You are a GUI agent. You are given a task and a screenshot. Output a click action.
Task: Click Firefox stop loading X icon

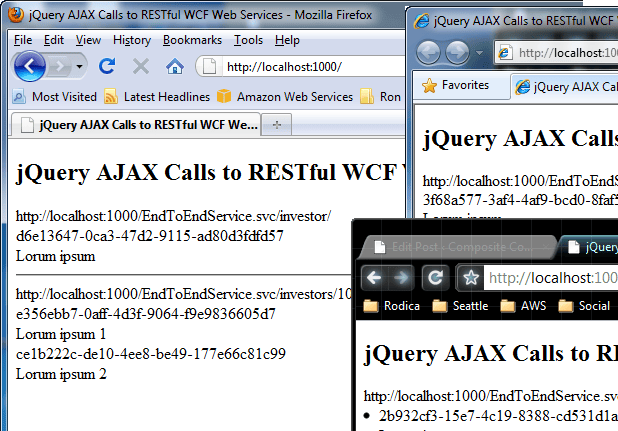pyautogui.click(x=141, y=66)
